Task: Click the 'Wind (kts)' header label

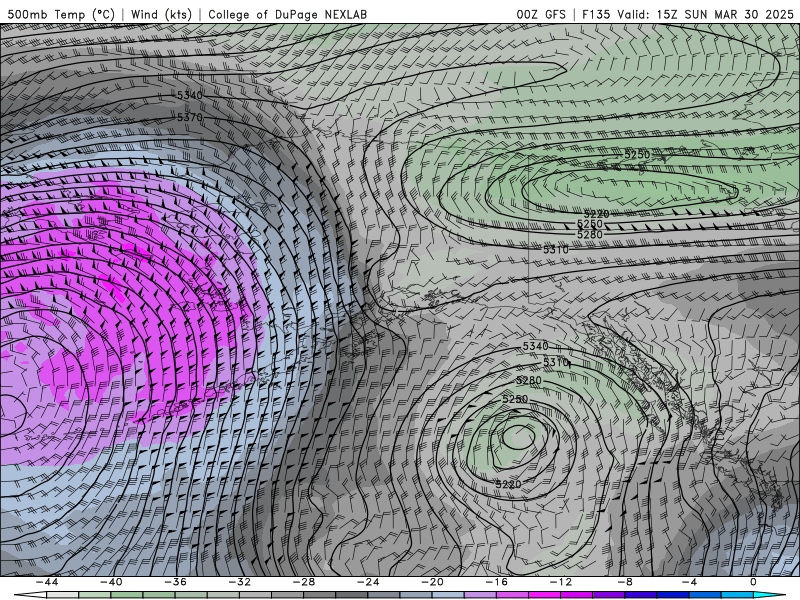Action: [x=161, y=14]
